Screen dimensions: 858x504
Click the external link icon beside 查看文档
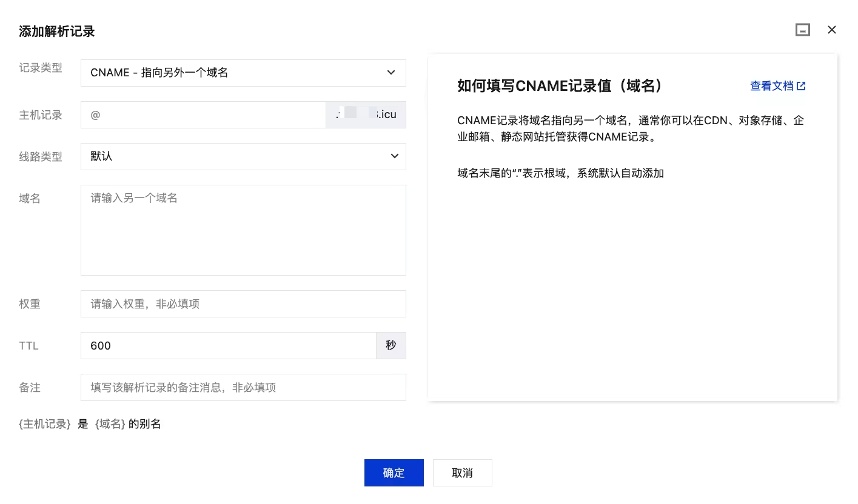802,85
